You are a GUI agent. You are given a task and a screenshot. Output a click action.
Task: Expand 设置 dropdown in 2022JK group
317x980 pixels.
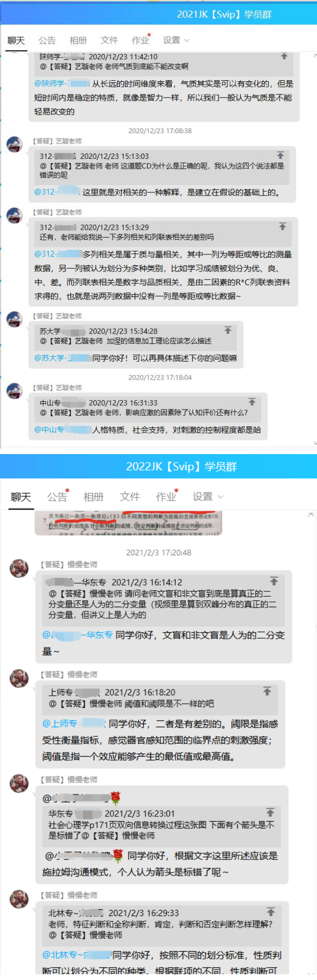[208, 497]
